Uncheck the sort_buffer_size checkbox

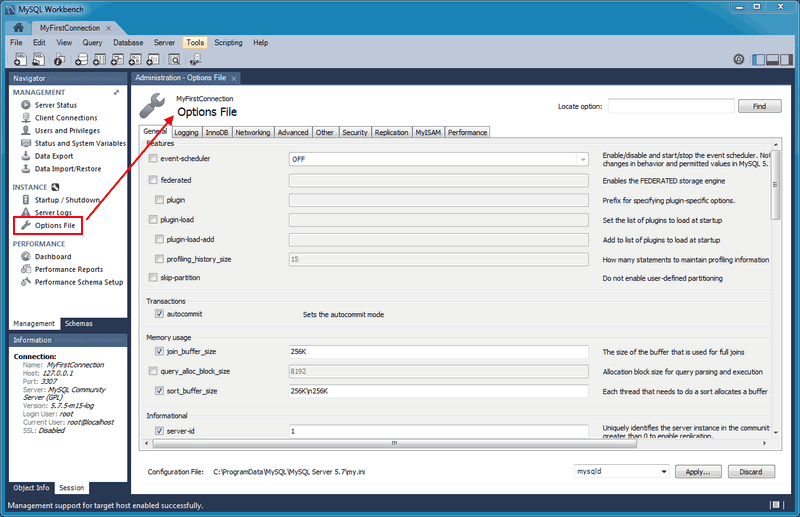[159, 391]
